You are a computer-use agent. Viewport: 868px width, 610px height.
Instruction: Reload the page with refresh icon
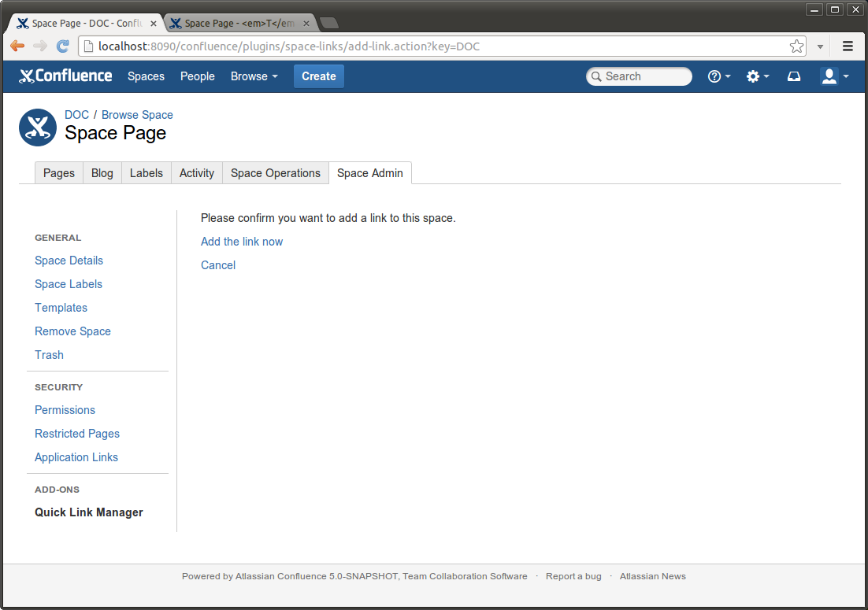tap(63, 46)
